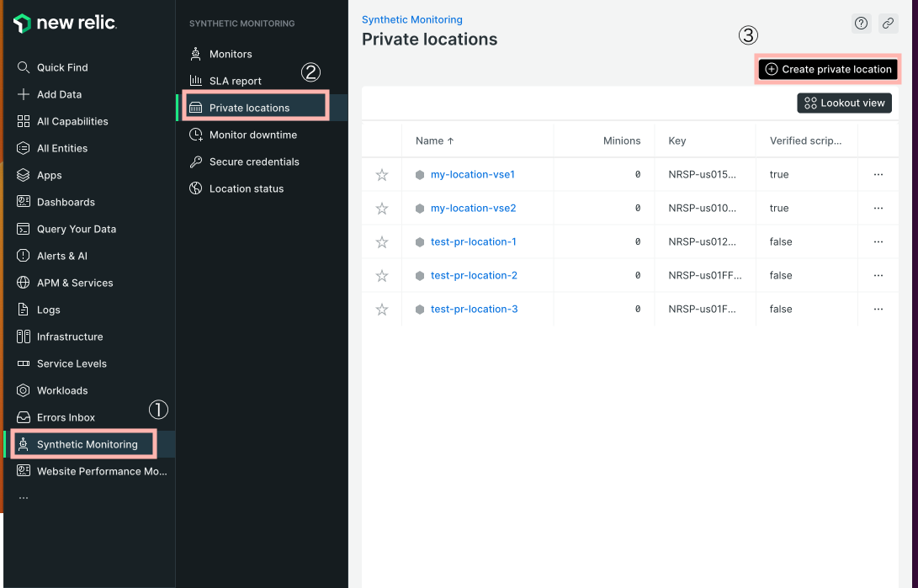Click the New Relic logo

pos(65,24)
